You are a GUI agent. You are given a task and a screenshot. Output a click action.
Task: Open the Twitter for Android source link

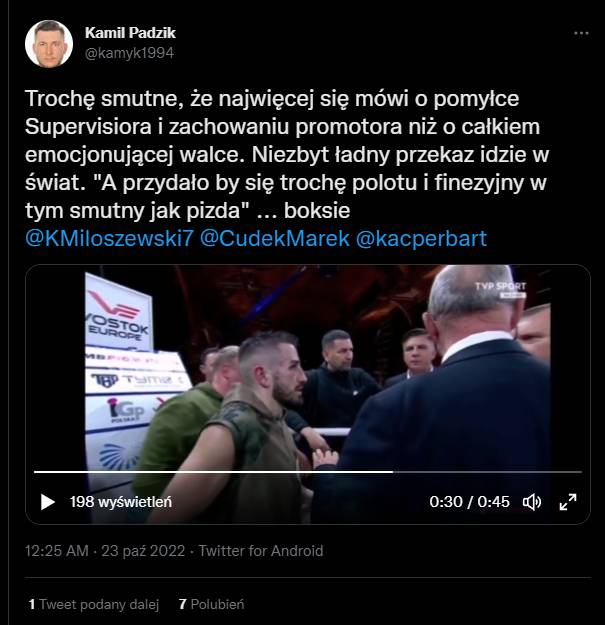point(261,551)
